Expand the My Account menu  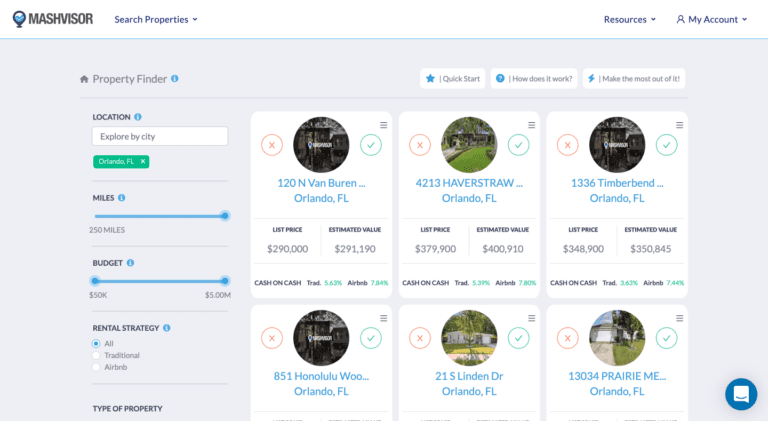click(711, 19)
